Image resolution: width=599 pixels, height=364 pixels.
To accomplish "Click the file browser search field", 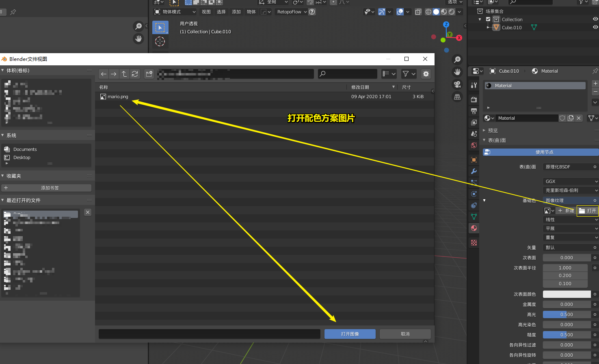I will [x=348, y=74].
